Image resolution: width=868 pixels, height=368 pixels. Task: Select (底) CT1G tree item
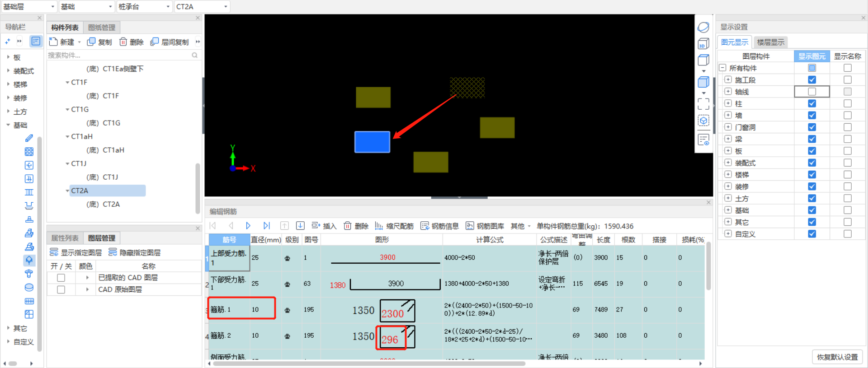tap(104, 123)
